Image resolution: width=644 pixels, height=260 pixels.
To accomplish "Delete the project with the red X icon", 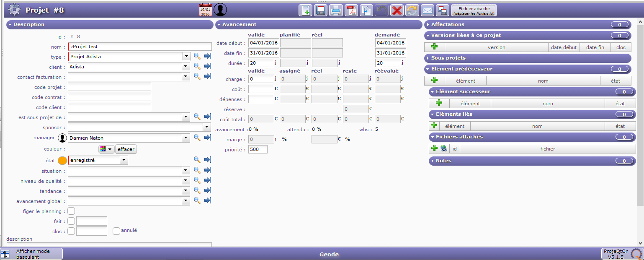I will point(397,10).
